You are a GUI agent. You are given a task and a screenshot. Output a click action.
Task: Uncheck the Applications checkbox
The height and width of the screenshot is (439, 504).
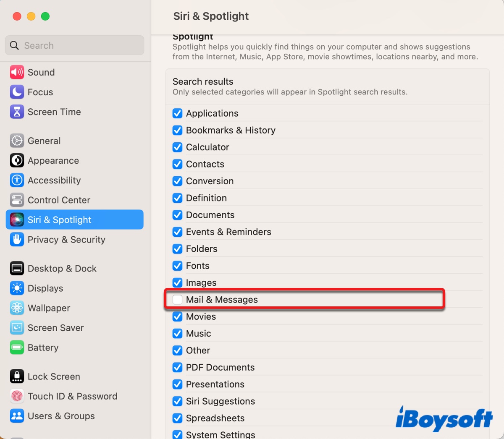[x=178, y=113]
